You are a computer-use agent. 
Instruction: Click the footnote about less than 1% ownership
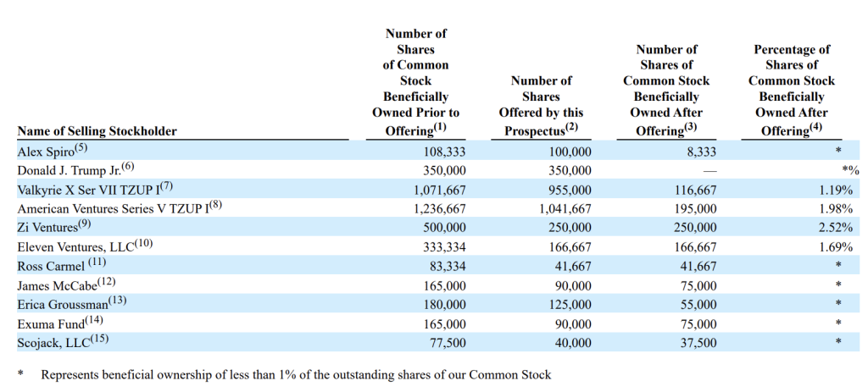296,374
